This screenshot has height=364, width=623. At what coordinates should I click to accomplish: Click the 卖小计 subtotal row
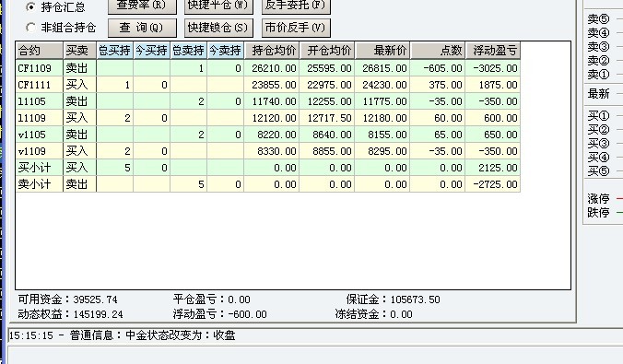pos(268,184)
